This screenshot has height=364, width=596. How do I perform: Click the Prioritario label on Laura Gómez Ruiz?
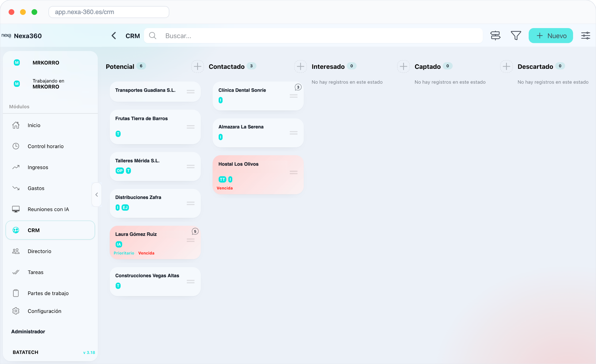click(x=124, y=253)
